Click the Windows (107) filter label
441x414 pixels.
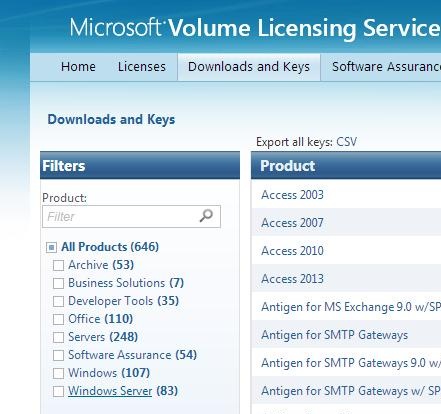[x=109, y=373]
